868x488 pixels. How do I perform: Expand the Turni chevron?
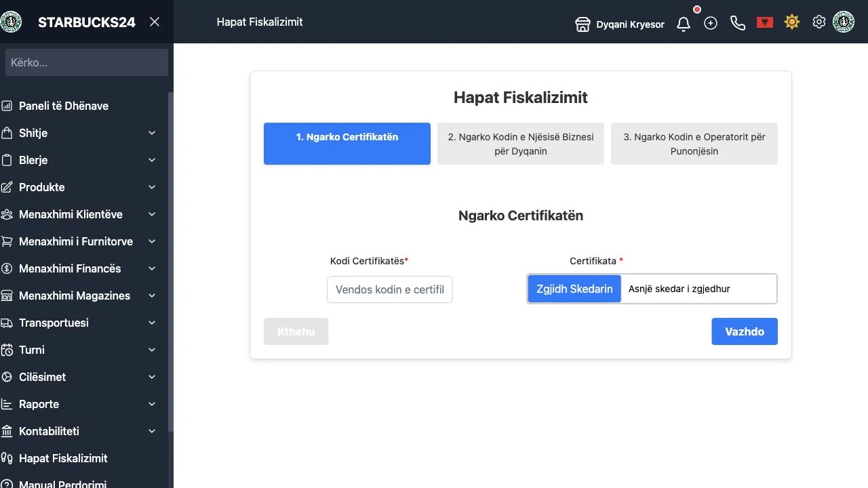(x=152, y=350)
